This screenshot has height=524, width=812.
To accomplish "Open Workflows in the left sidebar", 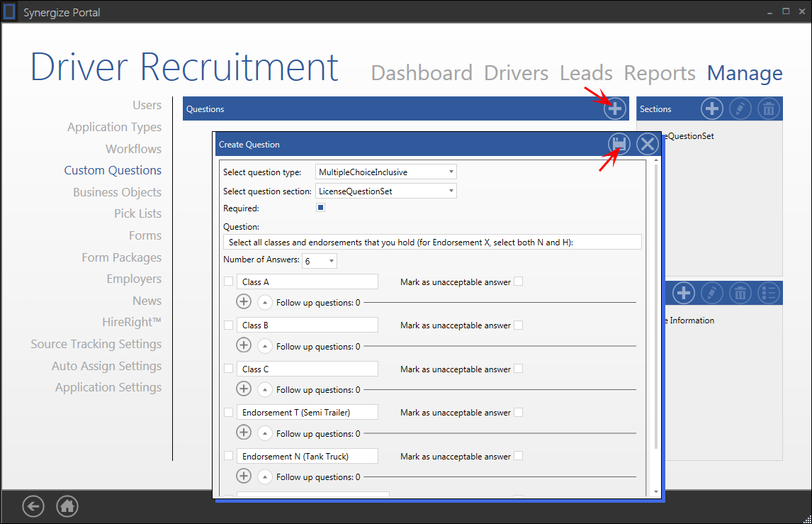I will coord(133,149).
